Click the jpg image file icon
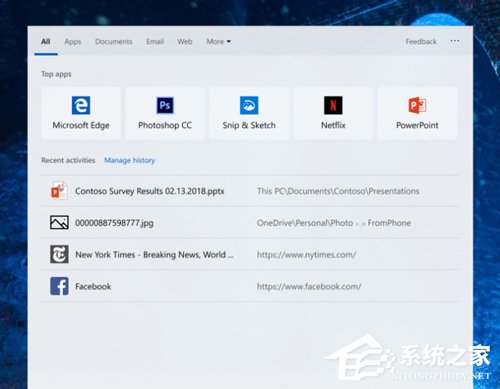 pyautogui.click(x=59, y=223)
